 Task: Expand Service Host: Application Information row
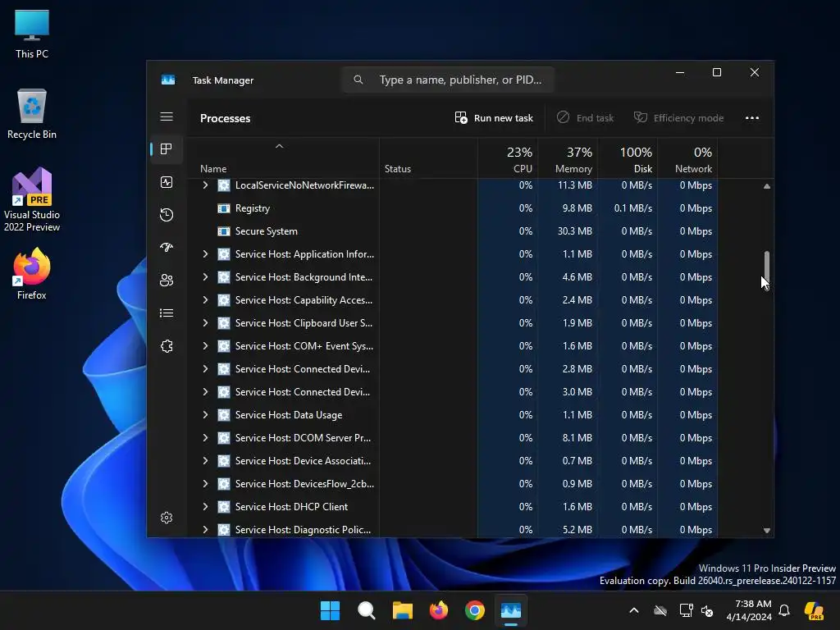pyautogui.click(x=205, y=254)
